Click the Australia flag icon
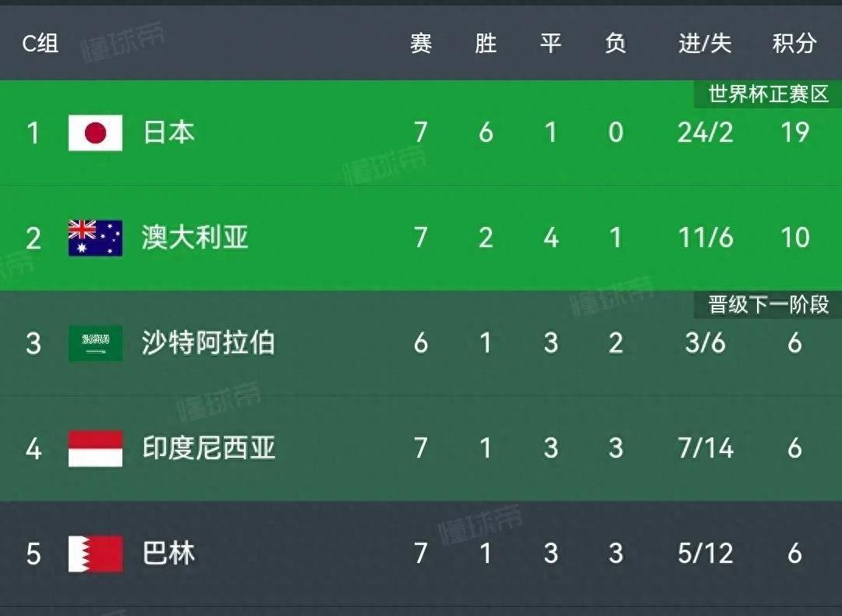The height and width of the screenshot is (616, 842). (x=96, y=238)
